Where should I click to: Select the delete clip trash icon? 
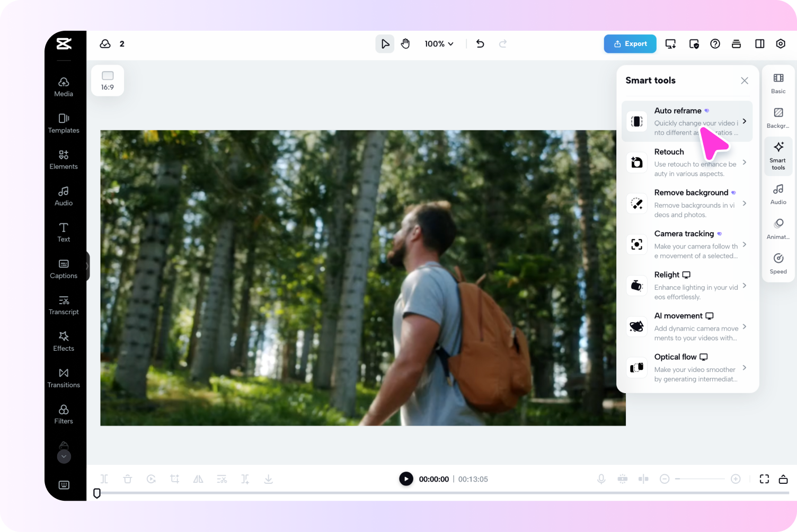[128, 478]
